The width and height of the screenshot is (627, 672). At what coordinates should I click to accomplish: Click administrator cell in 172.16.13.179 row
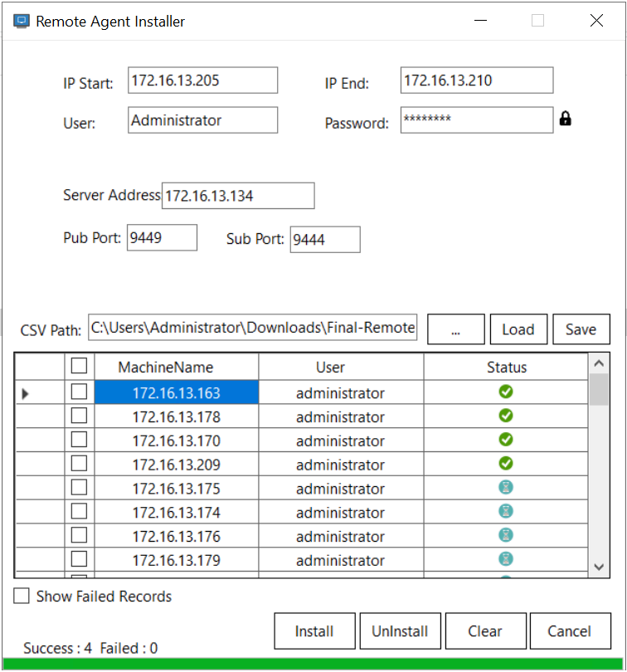click(341, 560)
